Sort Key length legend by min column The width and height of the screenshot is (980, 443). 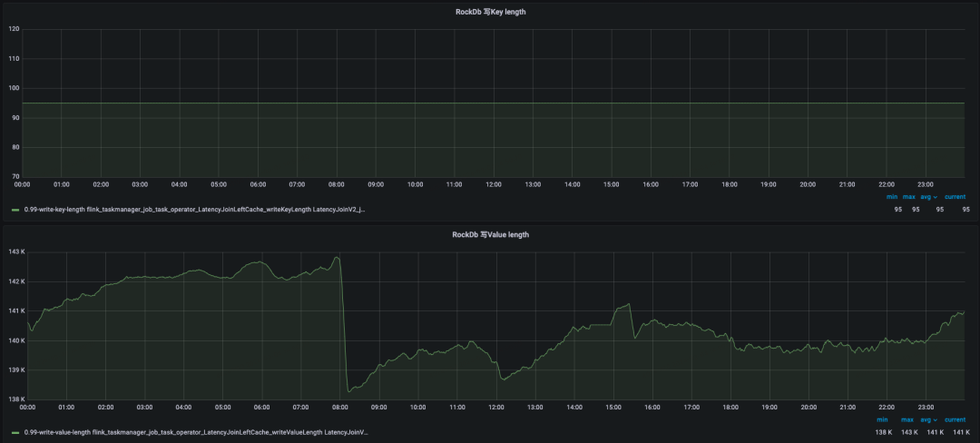point(892,197)
